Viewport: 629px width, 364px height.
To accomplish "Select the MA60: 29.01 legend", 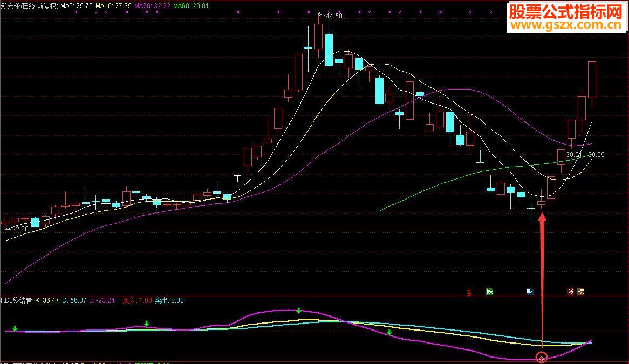I will coord(191,5).
